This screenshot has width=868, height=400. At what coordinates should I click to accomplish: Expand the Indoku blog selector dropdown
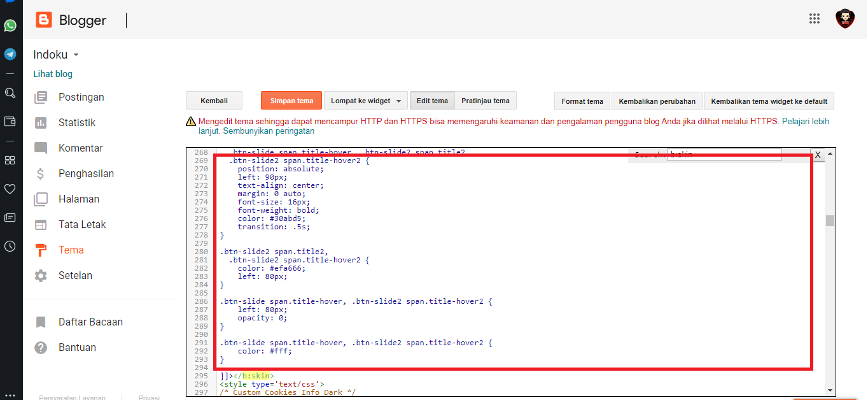(x=76, y=55)
